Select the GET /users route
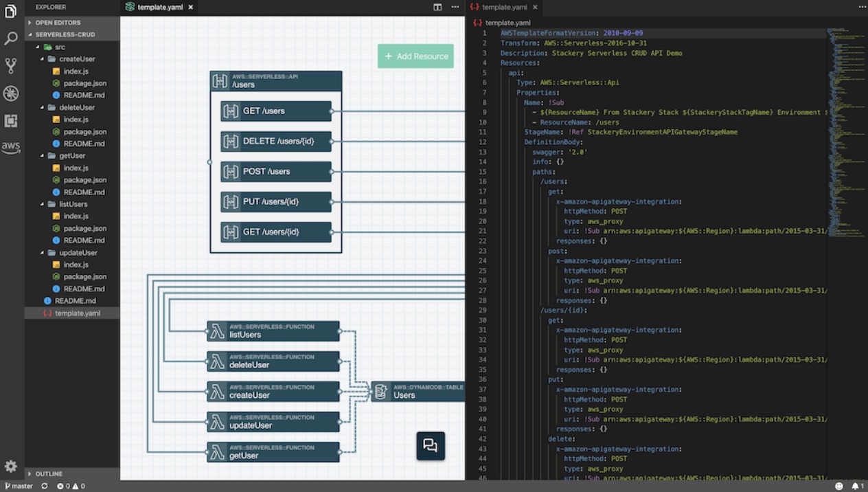 pyautogui.click(x=276, y=111)
